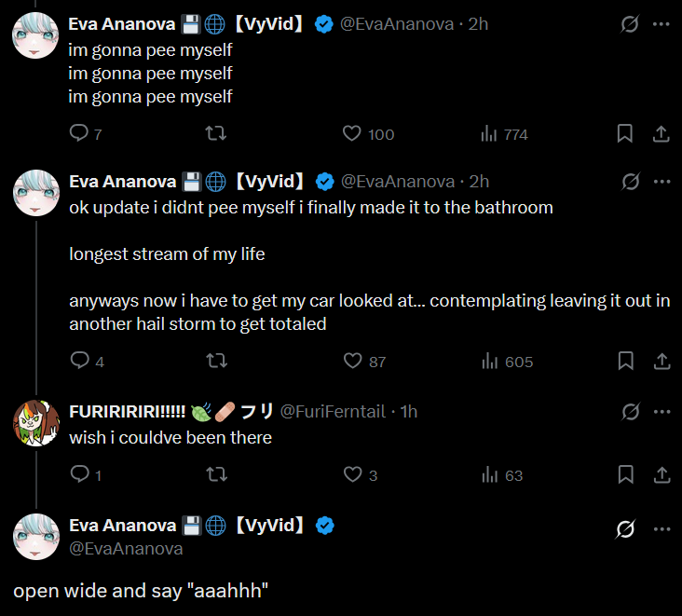Bookmark the "im gonna pee myself" tweet
The image size is (682, 616).
point(625,134)
